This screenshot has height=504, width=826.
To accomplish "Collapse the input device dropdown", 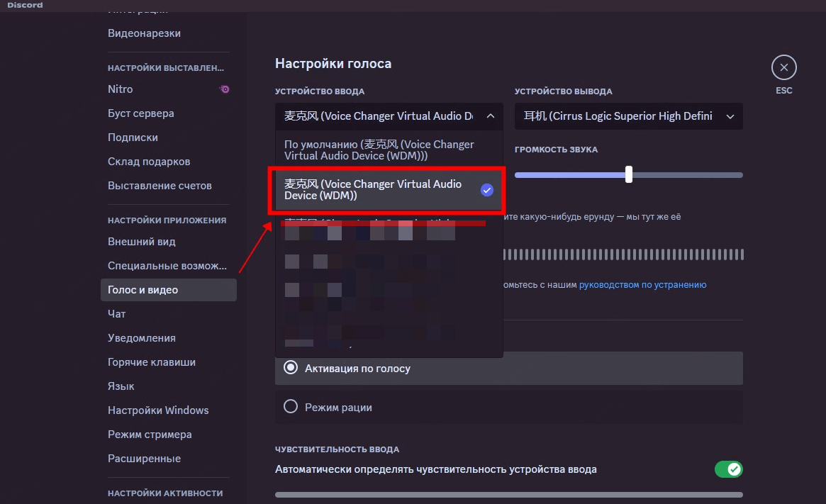I will (491, 116).
